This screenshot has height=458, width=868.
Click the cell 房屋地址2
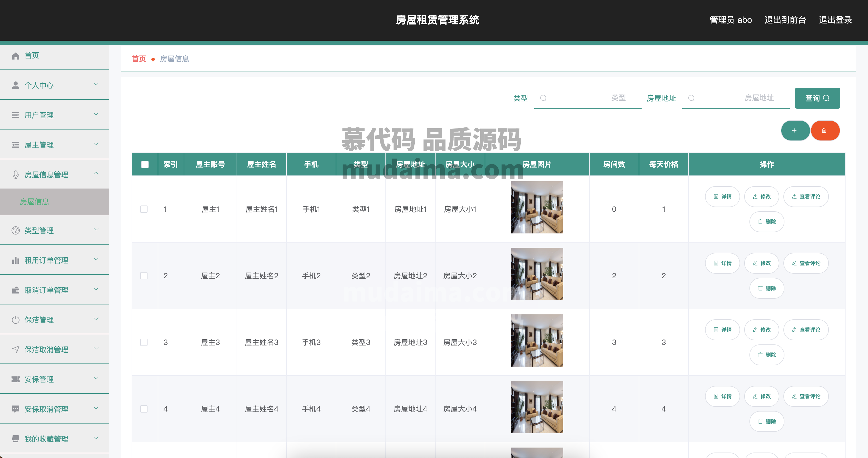[410, 276]
